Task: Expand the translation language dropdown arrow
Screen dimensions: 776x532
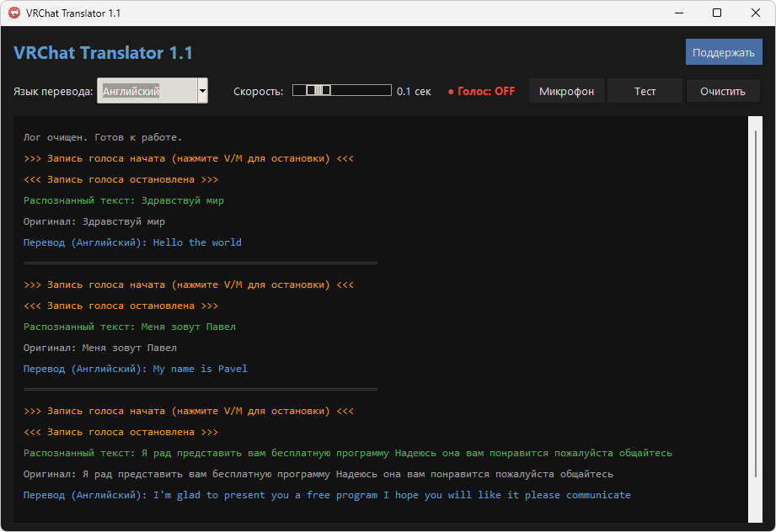Action: [x=202, y=91]
